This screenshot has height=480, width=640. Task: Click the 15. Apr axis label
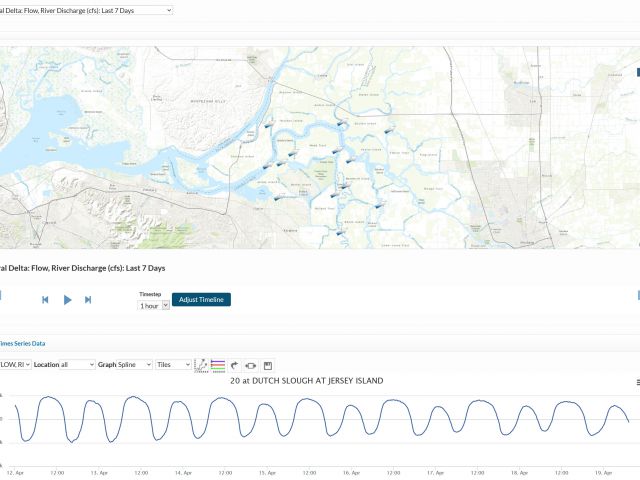pos(267,473)
